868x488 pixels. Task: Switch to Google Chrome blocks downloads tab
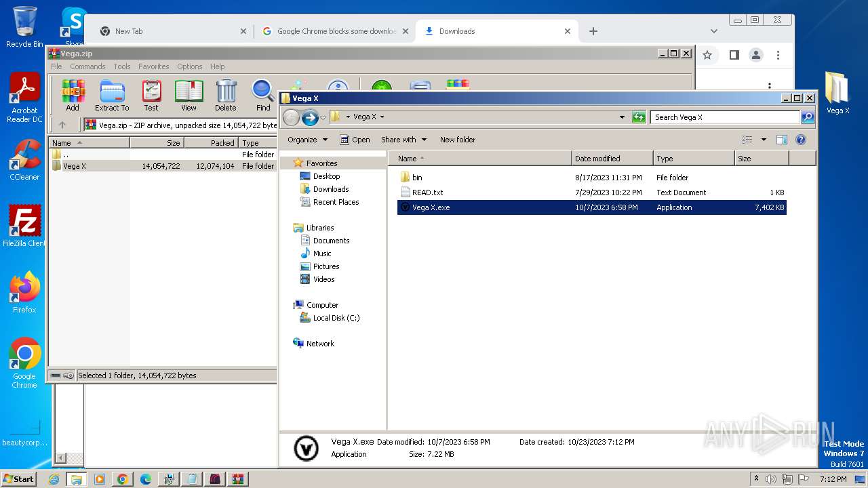[336, 31]
